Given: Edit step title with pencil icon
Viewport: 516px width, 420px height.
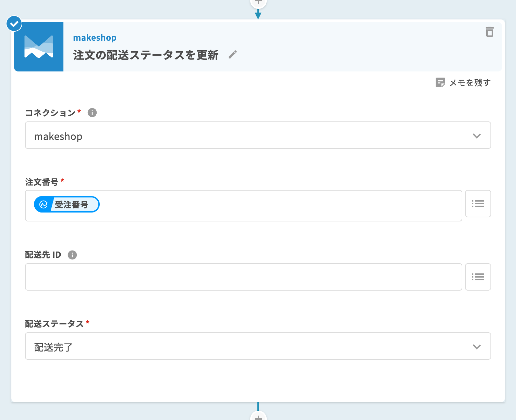Looking at the screenshot, I should click(232, 55).
